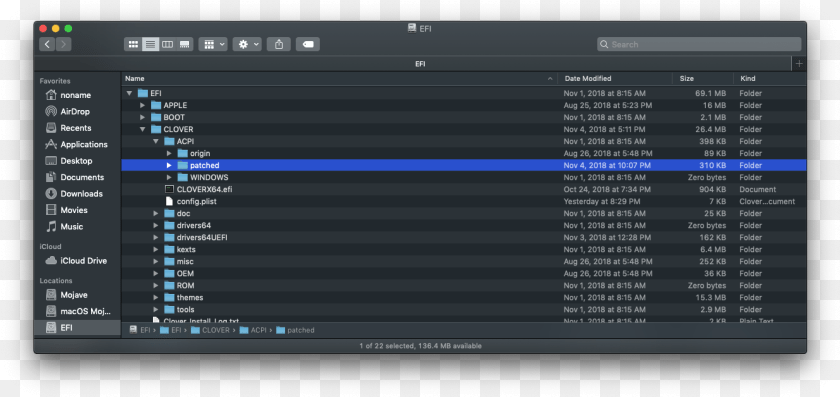This screenshot has height=397, width=840.
Task: Collapse the ACPI folder
Action: [155, 141]
